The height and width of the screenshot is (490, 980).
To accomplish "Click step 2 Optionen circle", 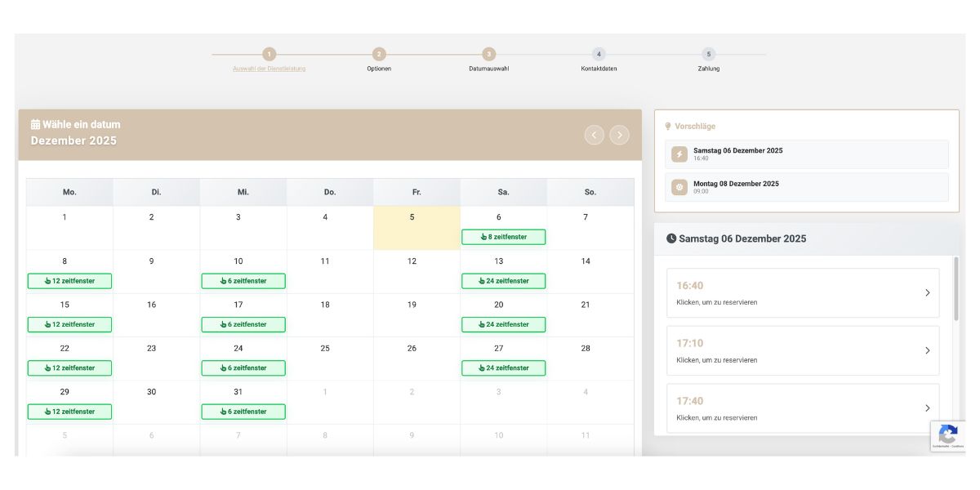I will 379,54.
